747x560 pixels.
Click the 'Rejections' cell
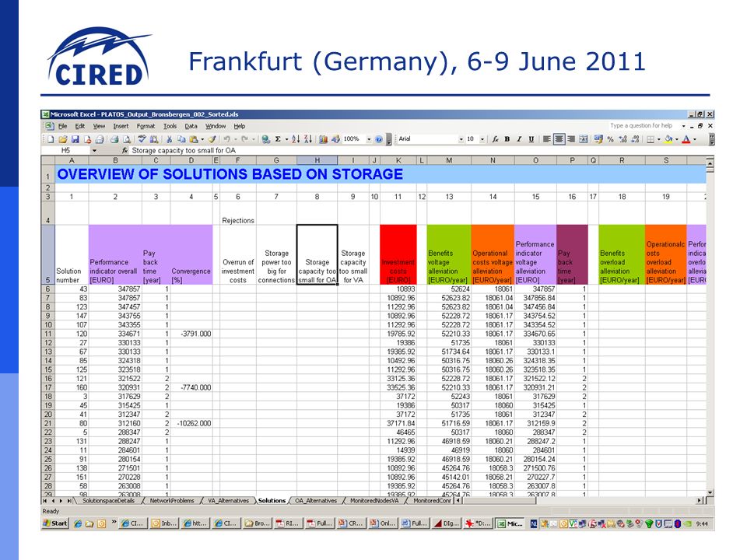click(238, 212)
